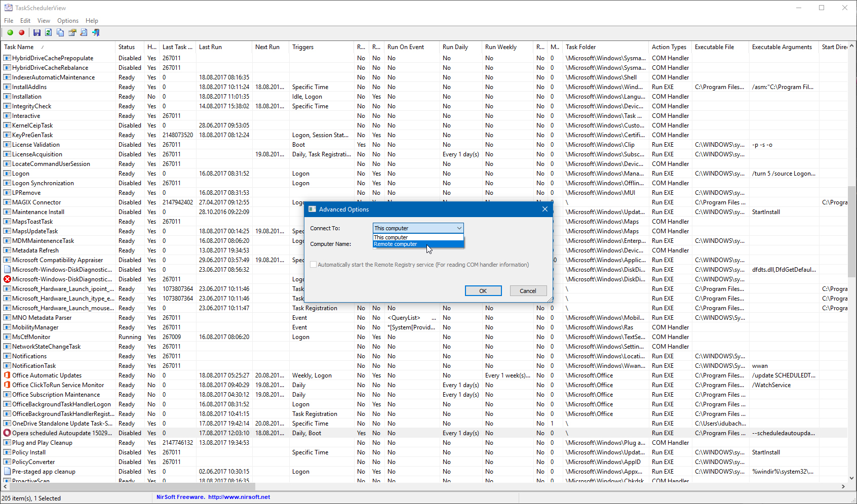Choose 'Remote computer' in the dropdown list
Viewport: 857px width, 504px height.
pyautogui.click(x=418, y=244)
